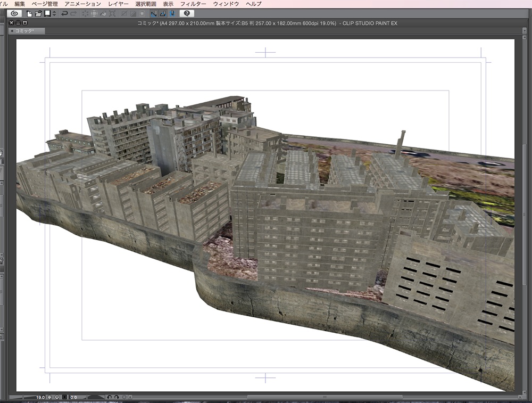Screen dimensions: 532x403
Task: Click the 19.0 zoom value field
Action: point(40,397)
